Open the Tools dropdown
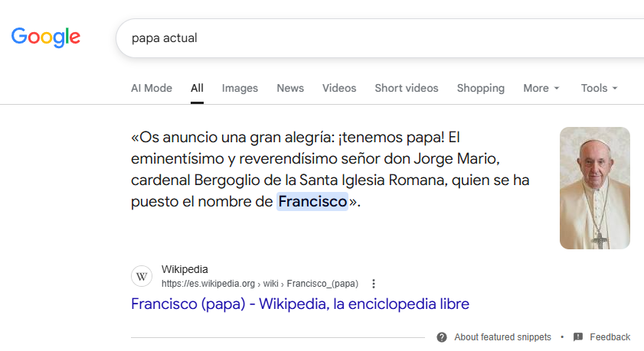 pyautogui.click(x=600, y=88)
